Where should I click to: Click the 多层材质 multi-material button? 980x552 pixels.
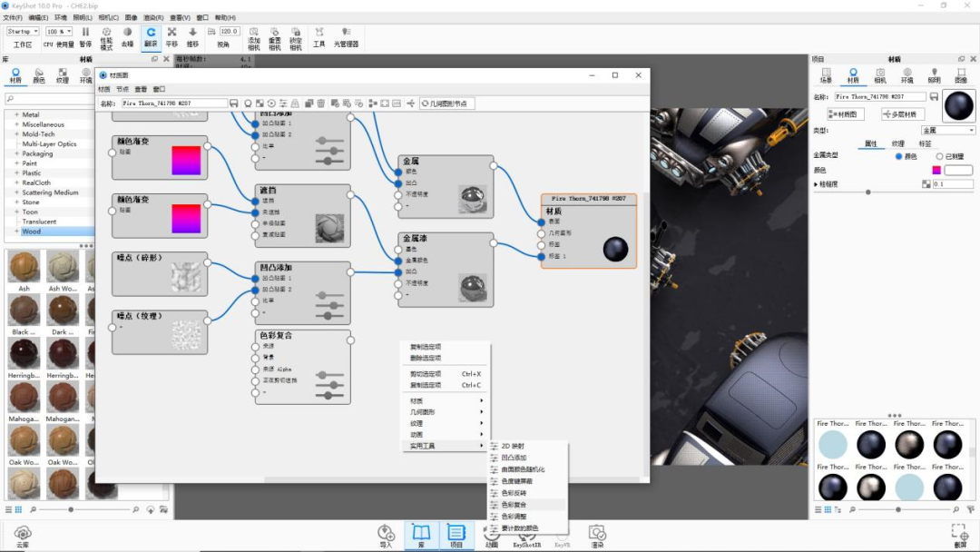(903, 114)
